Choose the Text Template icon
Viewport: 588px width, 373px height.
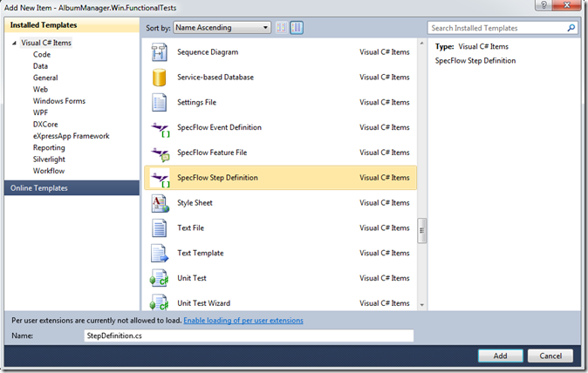click(160, 253)
